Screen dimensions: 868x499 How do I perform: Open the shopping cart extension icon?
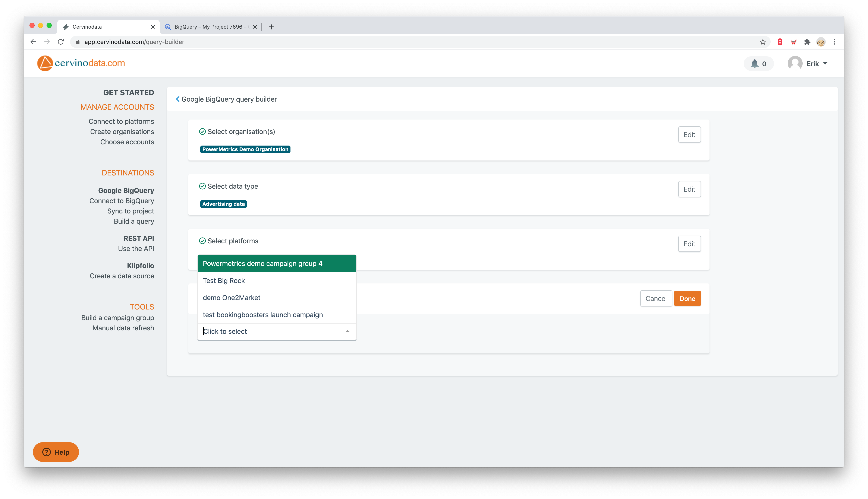(x=794, y=42)
